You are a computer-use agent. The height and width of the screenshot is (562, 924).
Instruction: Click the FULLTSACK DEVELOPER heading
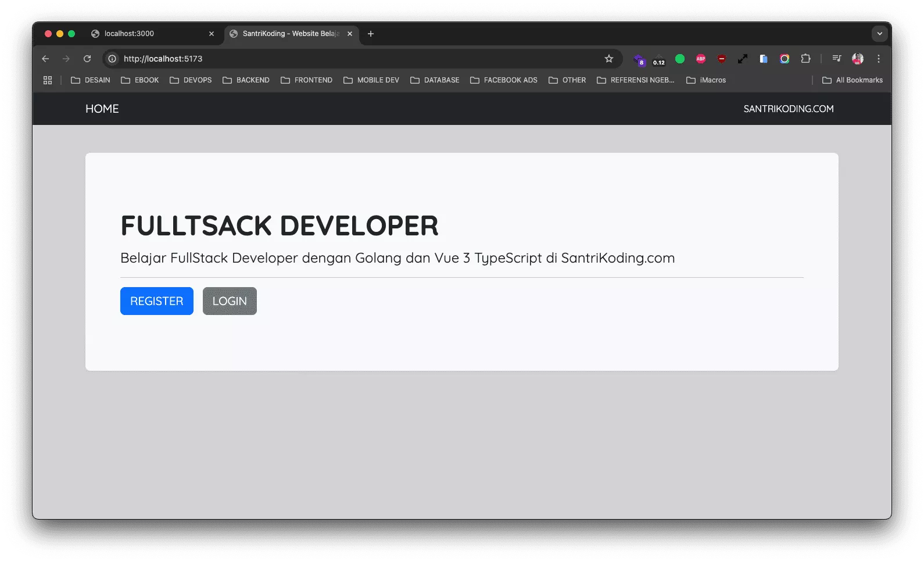pos(280,225)
